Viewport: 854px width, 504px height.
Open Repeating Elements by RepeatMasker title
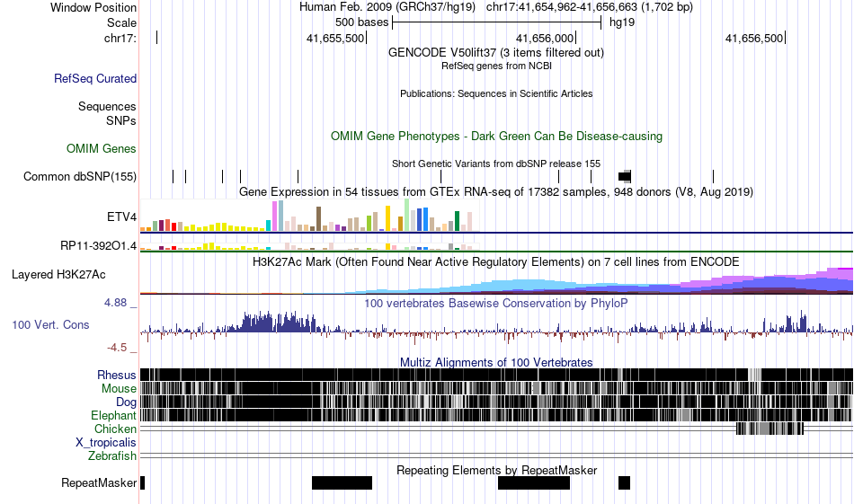coord(496,470)
